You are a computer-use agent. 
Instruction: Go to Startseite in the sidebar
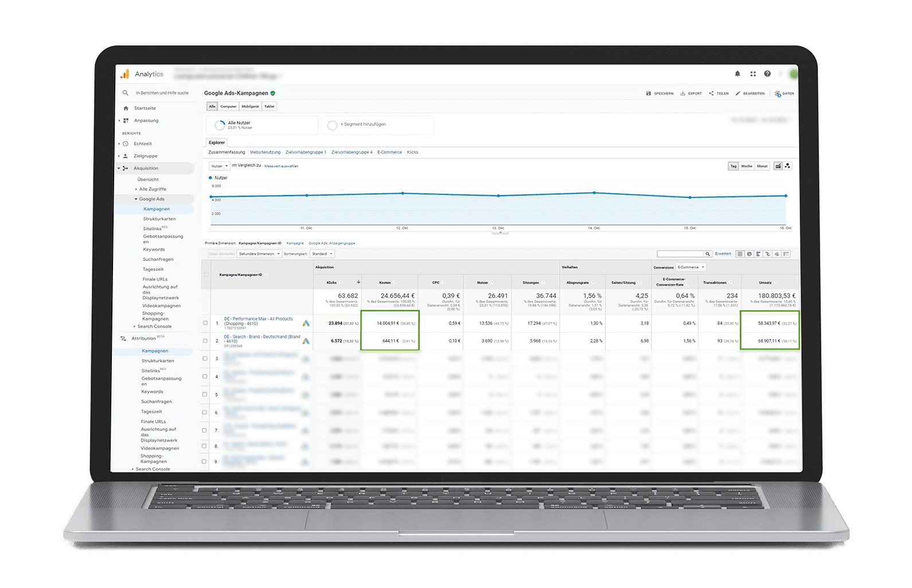[145, 108]
